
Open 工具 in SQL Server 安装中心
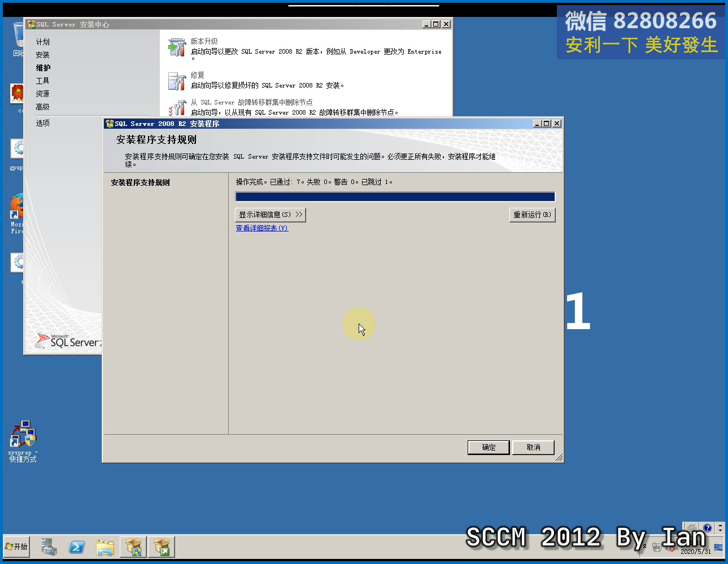(x=43, y=81)
